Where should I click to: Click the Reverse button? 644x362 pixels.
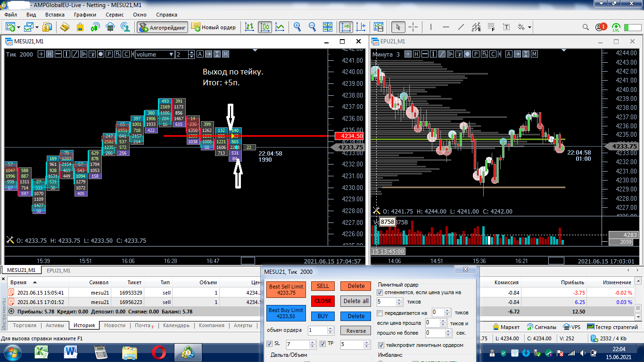click(x=356, y=331)
